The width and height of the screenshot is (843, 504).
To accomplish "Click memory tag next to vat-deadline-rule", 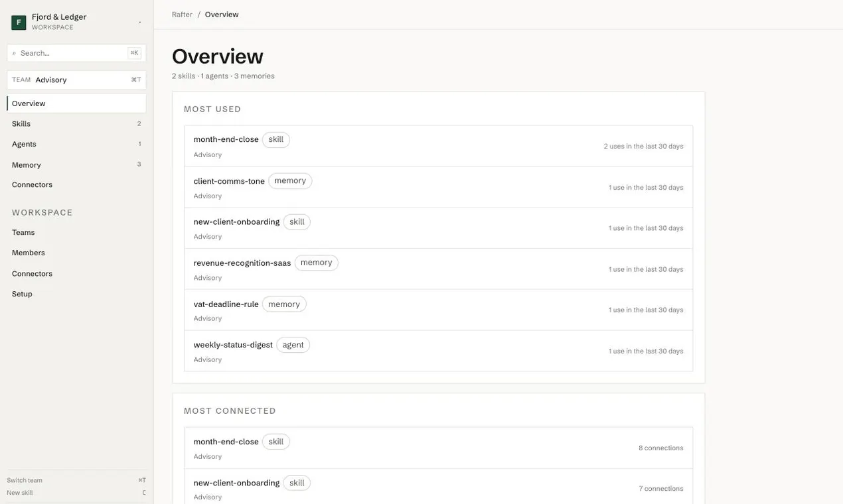I will point(284,304).
